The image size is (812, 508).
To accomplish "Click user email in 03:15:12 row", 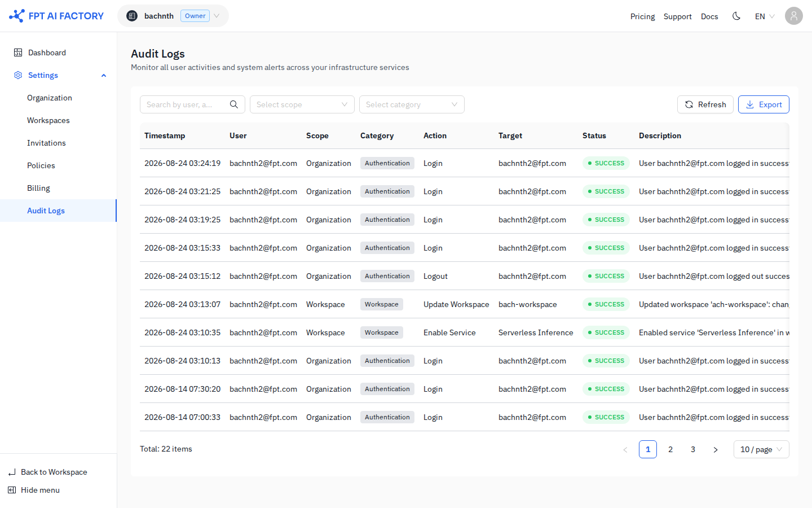I will pos(263,276).
